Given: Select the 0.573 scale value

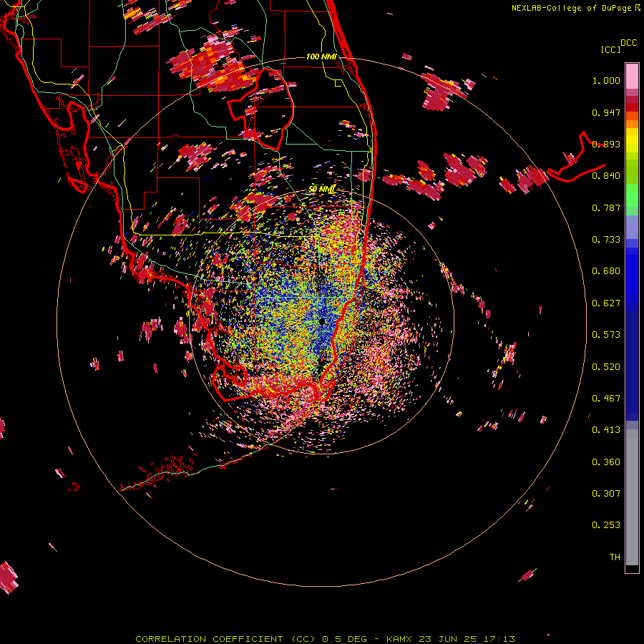Looking at the screenshot, I should pyautogui.click(x=606, y=335).
